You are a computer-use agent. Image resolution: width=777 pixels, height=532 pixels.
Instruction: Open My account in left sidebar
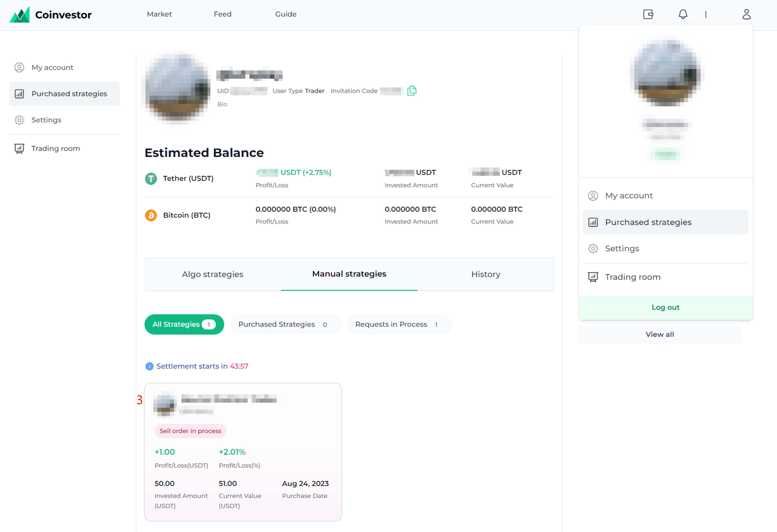64,67
